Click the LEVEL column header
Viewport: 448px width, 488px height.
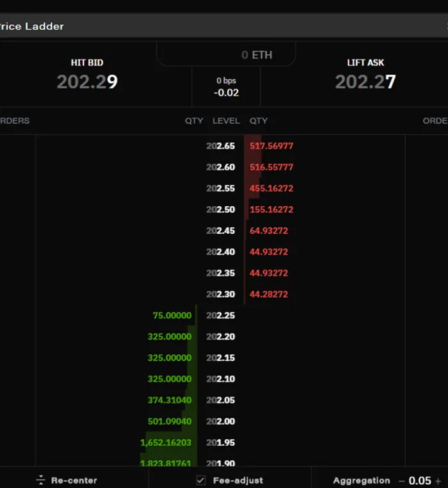[226, 121]
